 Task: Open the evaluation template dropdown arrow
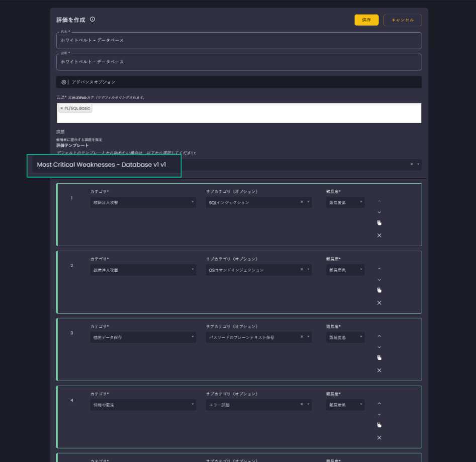(418, 164)
